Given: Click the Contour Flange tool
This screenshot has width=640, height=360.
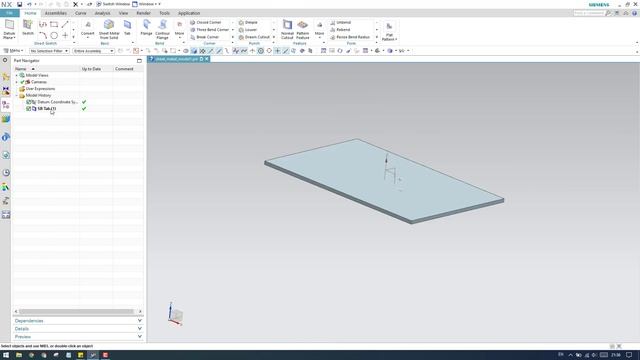Looking at the screenshot, I should click(x=162, y=29).
